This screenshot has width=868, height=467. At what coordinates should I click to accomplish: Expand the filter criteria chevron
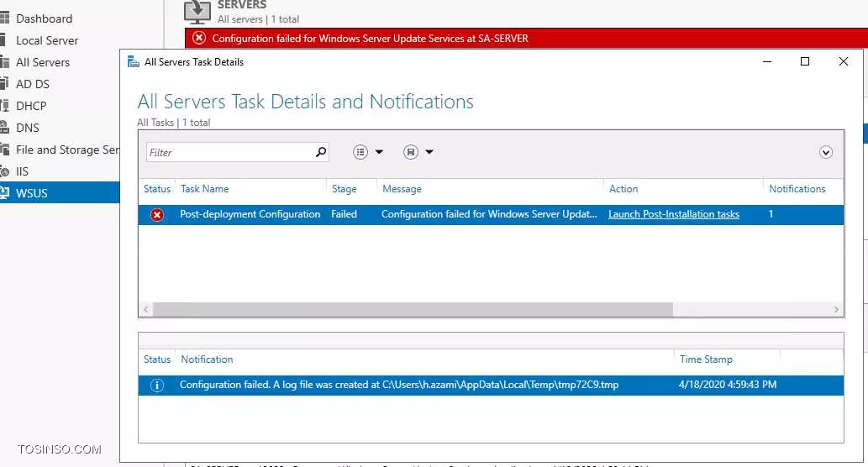pos(825,152)
